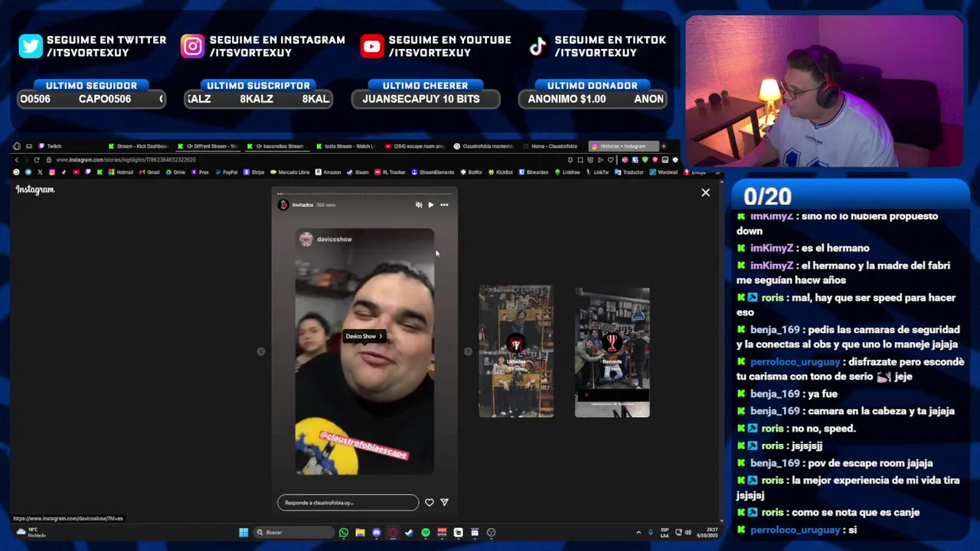Switch to the 'baconsitoo Stream' tab
Image resolution: width=980 pixels, height=551 pixels.
[x=276, y=146]
